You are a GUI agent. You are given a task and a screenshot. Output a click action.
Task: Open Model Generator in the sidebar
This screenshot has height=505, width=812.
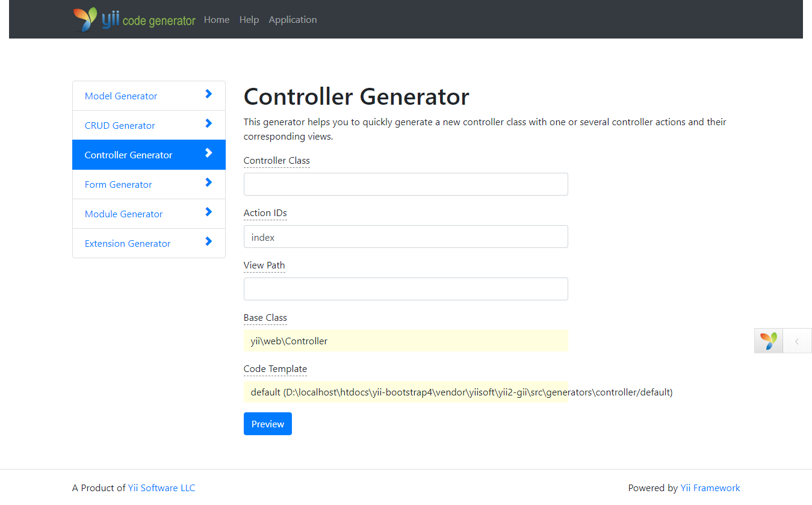(x=149, y=96)
